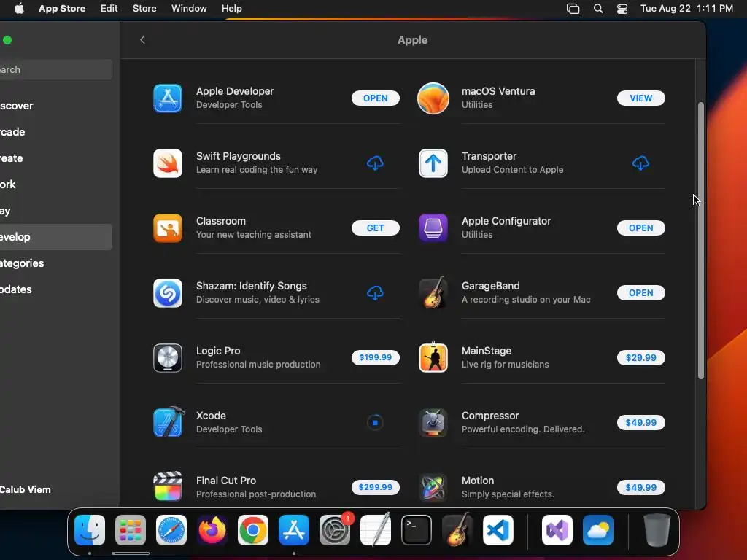Launch Safari from the Dock

pyautogui.click(x=171, y=530)
